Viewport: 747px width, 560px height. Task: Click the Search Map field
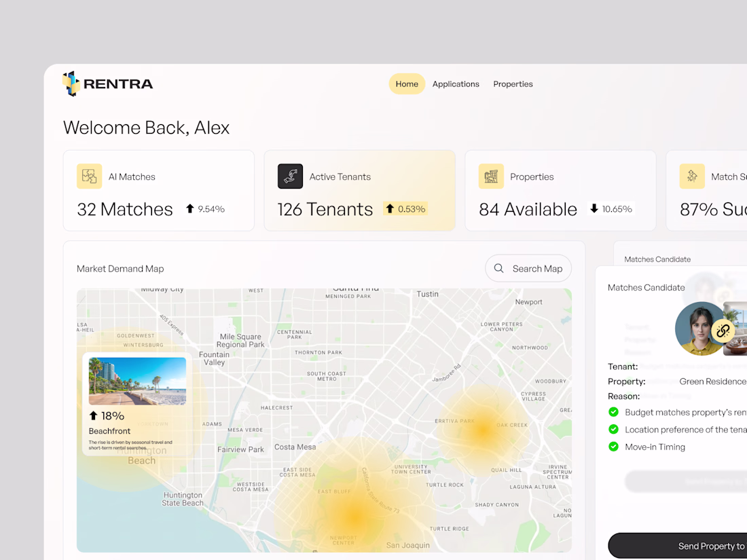coord(528,269)
